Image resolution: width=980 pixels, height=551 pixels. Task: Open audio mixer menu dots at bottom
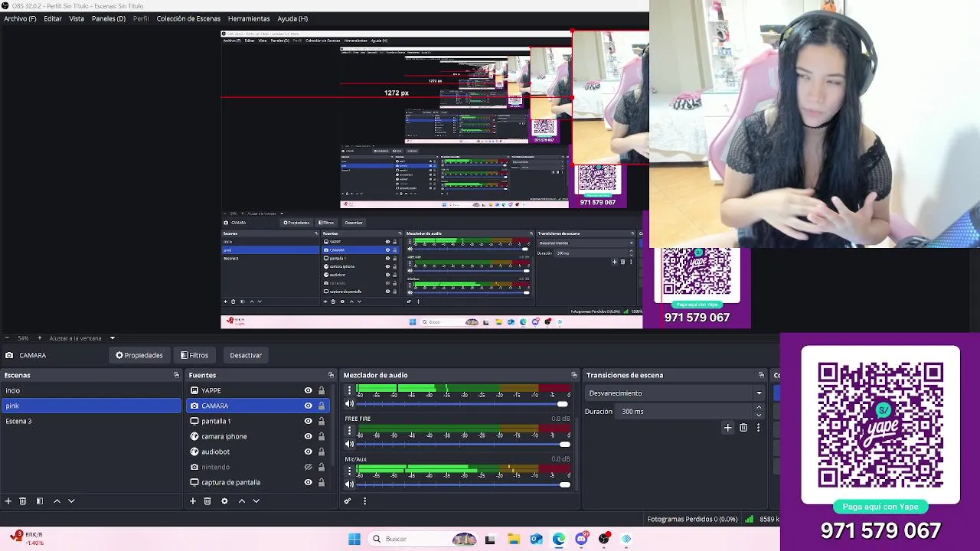point(364,501)
